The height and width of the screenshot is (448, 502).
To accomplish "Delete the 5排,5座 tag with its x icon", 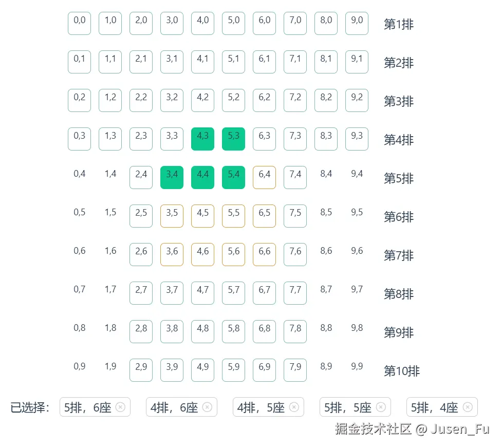I will click(381, 407).
